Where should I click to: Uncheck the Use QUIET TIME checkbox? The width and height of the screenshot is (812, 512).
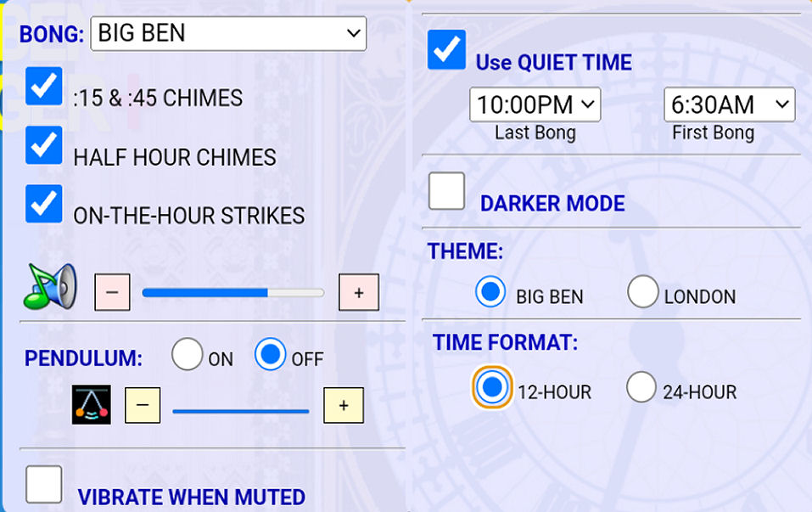[447, 49]
